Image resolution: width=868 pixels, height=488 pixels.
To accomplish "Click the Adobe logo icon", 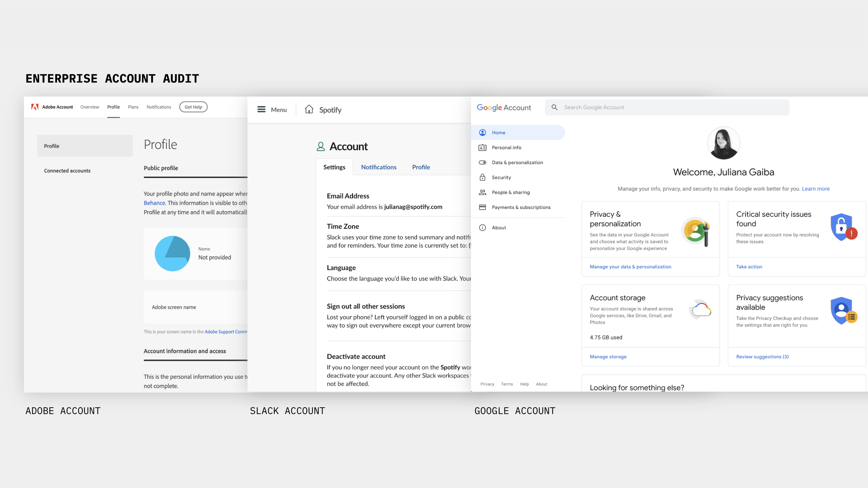I will pyautogui.click(x=35, y=107).
